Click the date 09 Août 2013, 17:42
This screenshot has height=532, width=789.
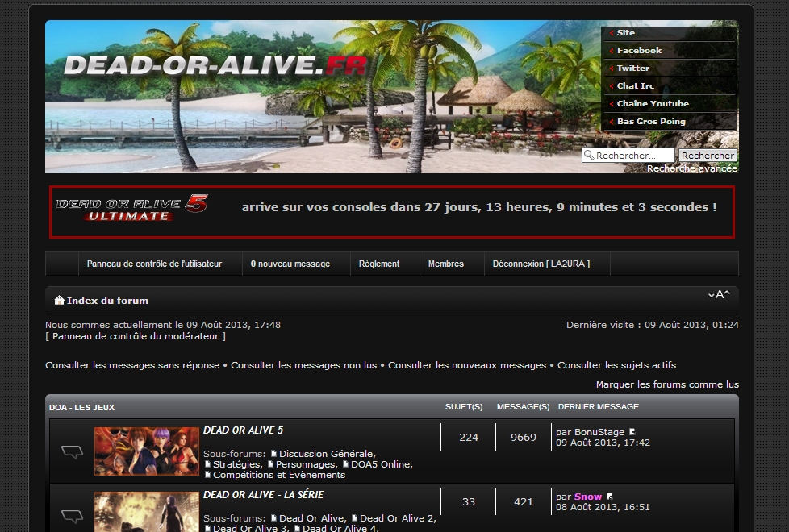pos(603,443)
